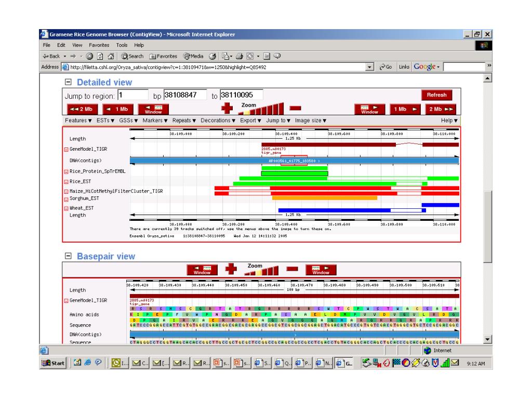Click the end field showing 38110095
The image size is (532, 399).
(x=241, y=95)
